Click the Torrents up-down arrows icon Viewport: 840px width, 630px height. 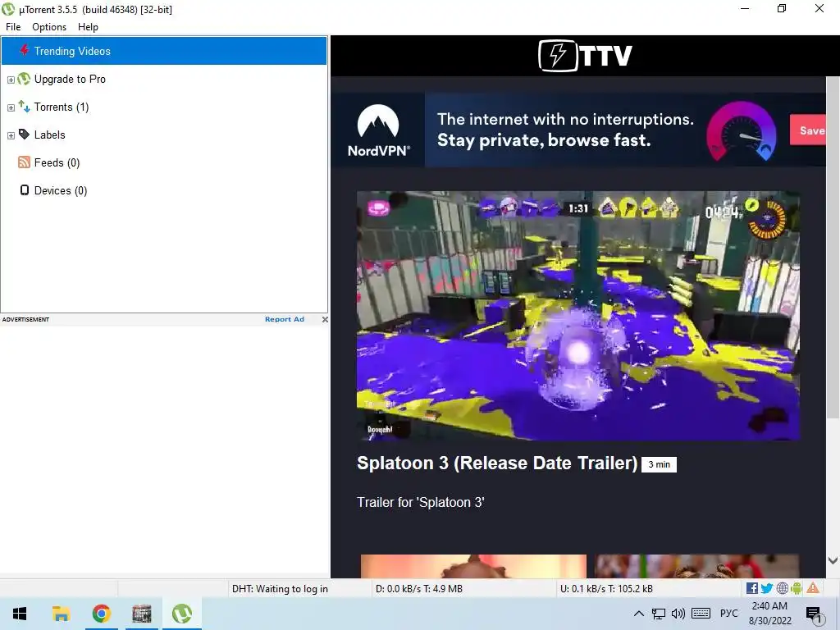(24, 106)
